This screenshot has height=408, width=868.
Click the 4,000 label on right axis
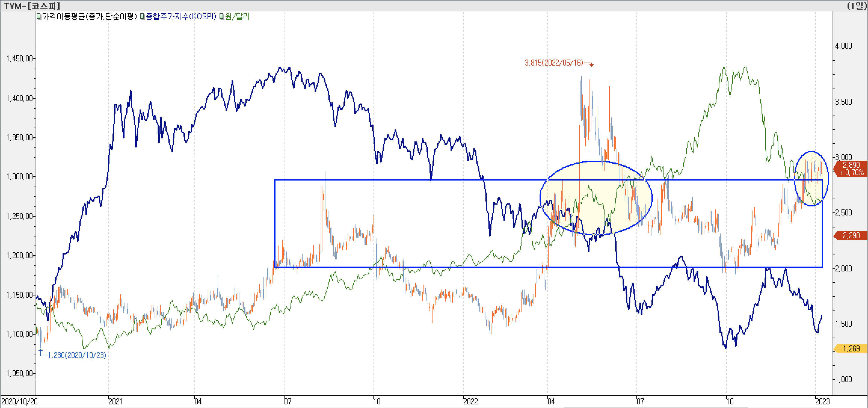(x=843, y=46)
